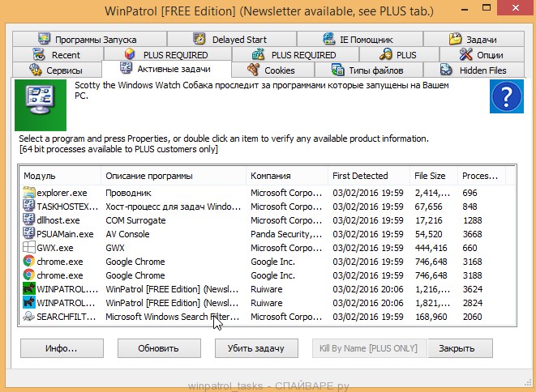
Task: Click the green Scotty icon of process 3624
Action: tap(29, 289)
